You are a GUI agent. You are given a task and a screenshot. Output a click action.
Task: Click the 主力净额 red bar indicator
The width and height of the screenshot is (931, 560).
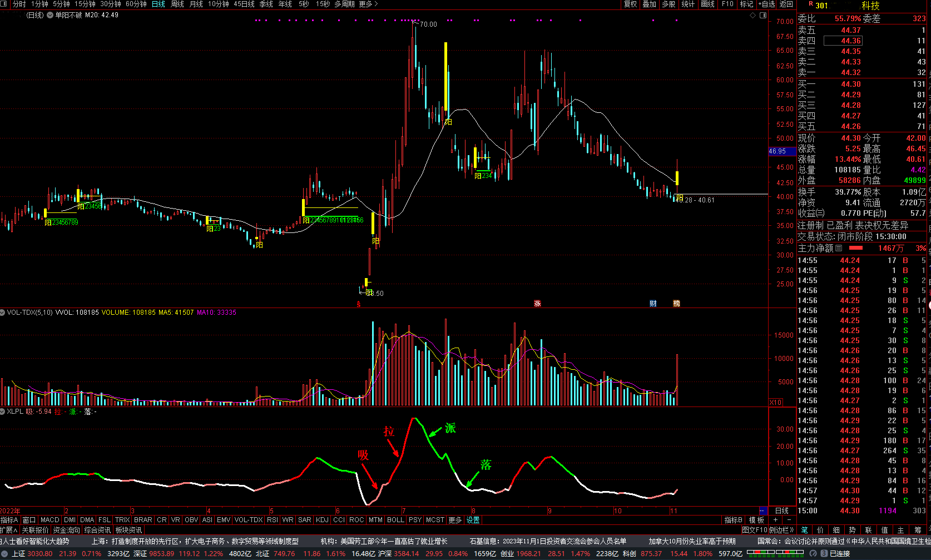[x=856, y=248]
